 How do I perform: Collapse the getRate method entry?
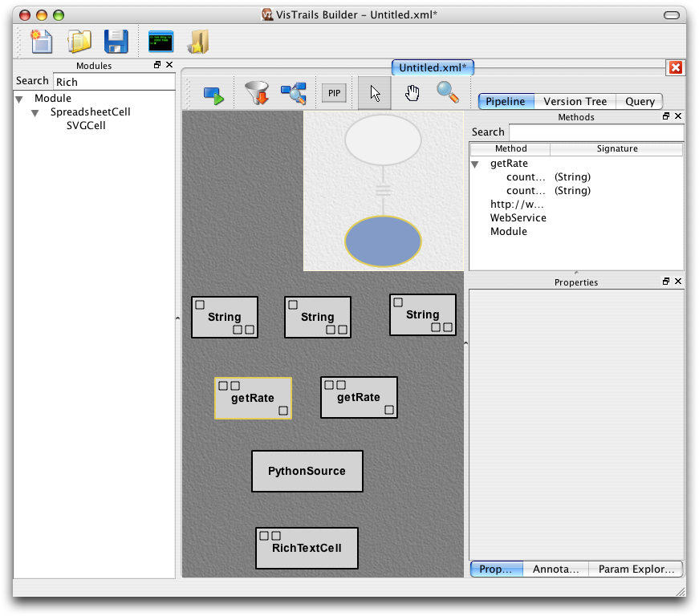475,164
